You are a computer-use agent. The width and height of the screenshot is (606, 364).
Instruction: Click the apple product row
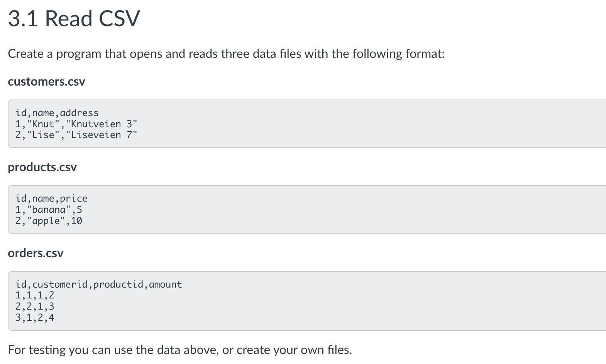[49, 221]
